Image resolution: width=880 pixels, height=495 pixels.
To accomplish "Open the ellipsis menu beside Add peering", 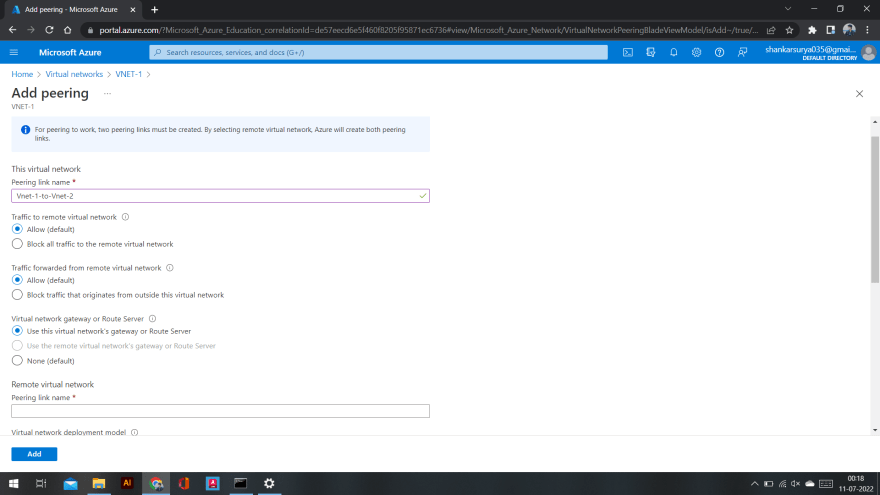I will [x=107, y=94].
